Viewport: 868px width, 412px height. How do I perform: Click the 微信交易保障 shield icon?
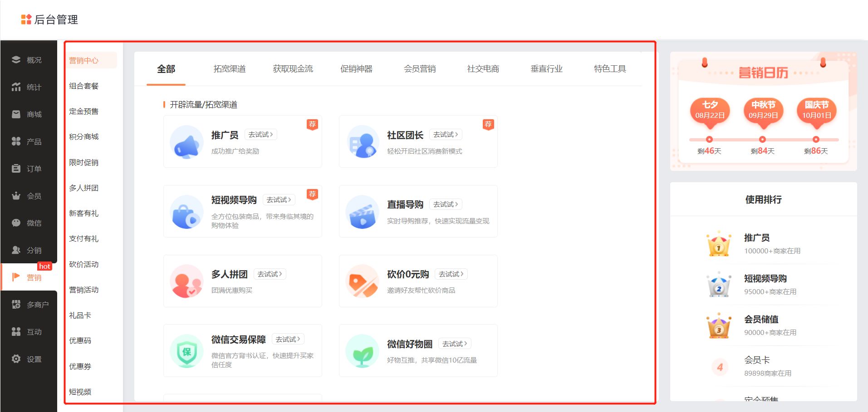point(186,351)
